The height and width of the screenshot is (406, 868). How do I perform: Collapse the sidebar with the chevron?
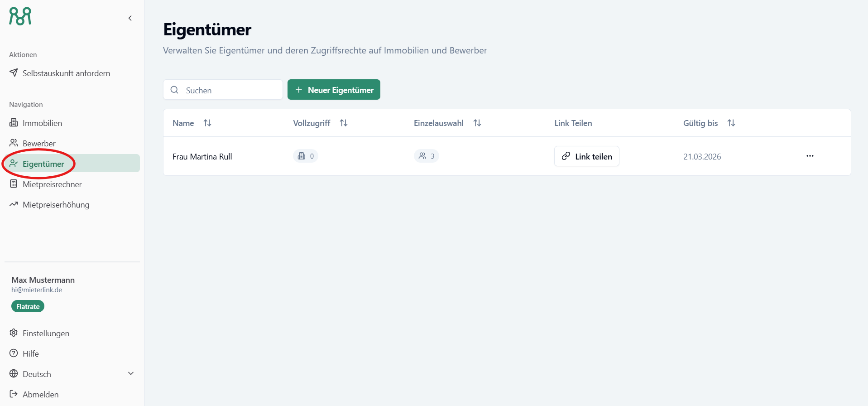pyautogui.click(x=130, y=18)
